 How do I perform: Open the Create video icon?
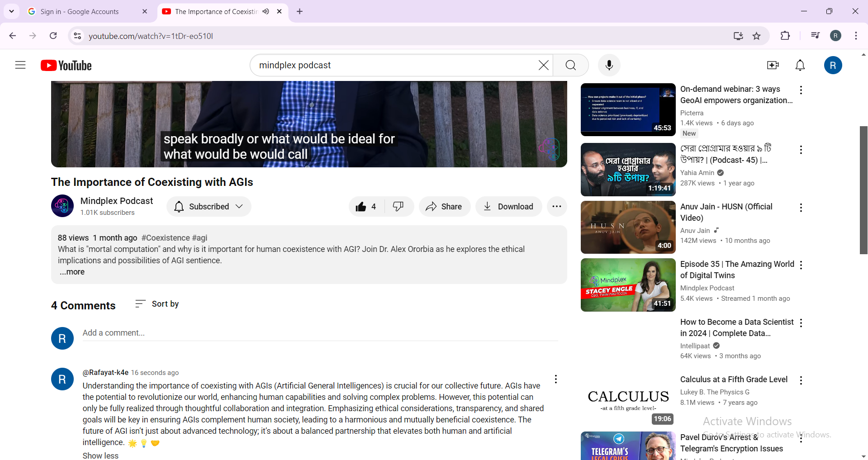tap(773, 65)
